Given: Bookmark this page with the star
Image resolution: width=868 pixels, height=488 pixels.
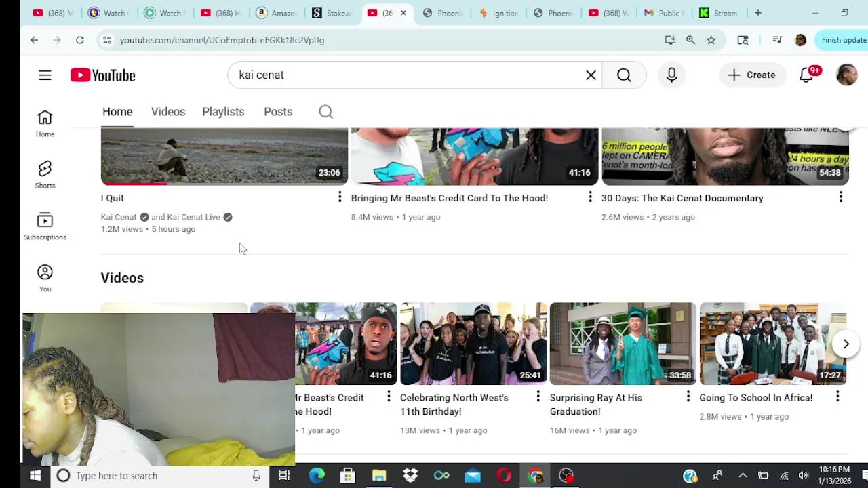Looking at the screenshot, I should tap(711, 40).
